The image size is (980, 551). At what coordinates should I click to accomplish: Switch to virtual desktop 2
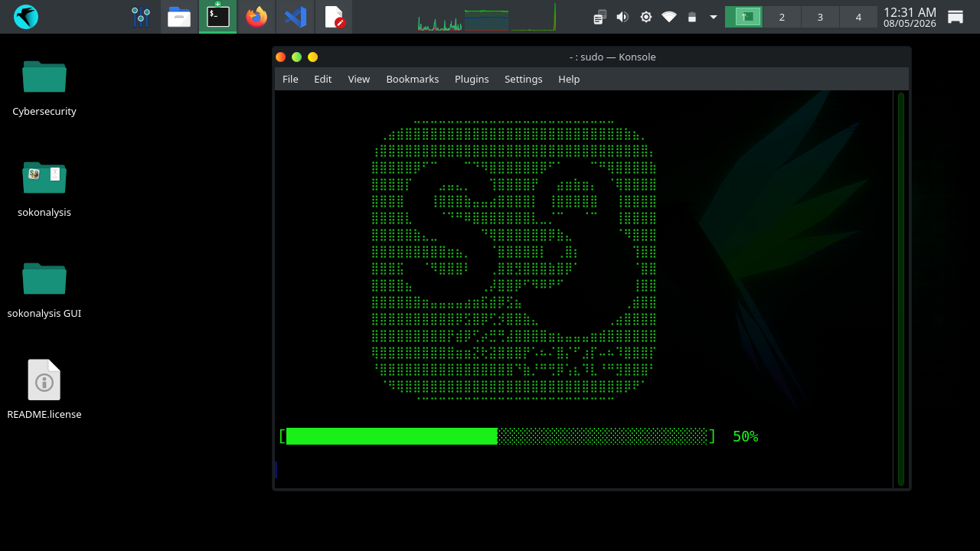pyautogui.click(x=782, y=17)
